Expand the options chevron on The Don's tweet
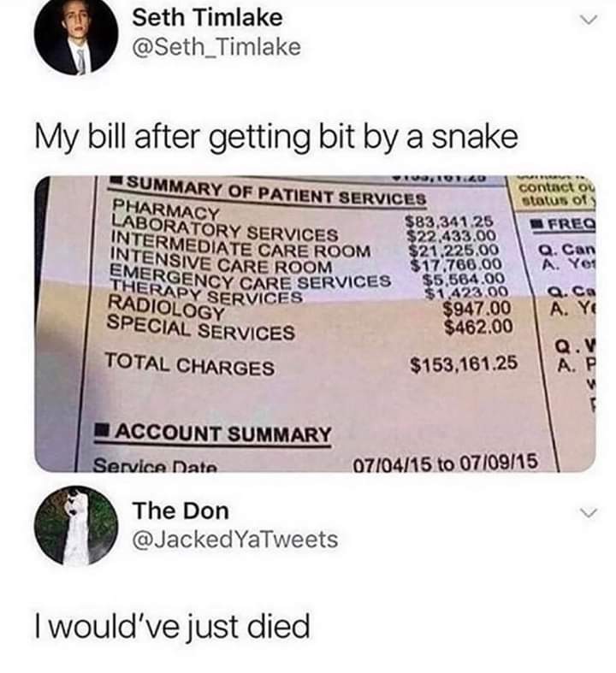The width and height of the screenshot is (616, 673). point(588,512)
